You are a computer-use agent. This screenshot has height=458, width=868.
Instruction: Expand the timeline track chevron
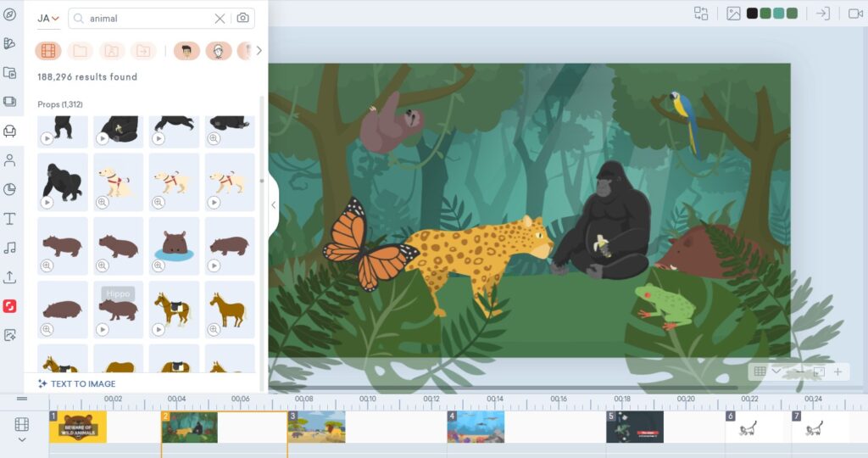tap(22, 439)
